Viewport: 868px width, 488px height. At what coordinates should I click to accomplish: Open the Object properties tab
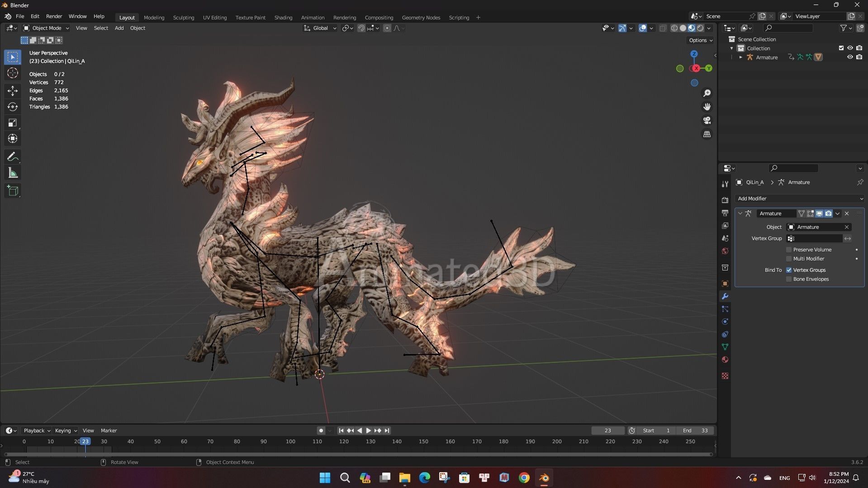725,284
